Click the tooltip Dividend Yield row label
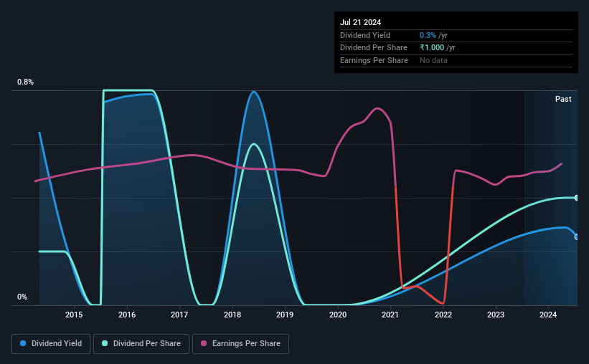 (x=365, y=35)
